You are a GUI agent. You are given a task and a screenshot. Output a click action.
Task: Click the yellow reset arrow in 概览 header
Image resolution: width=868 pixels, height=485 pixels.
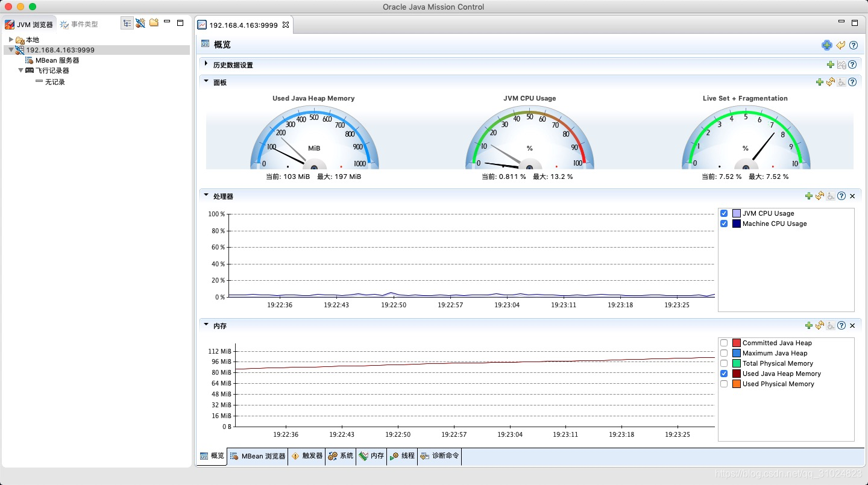click(x=840, y=45)
